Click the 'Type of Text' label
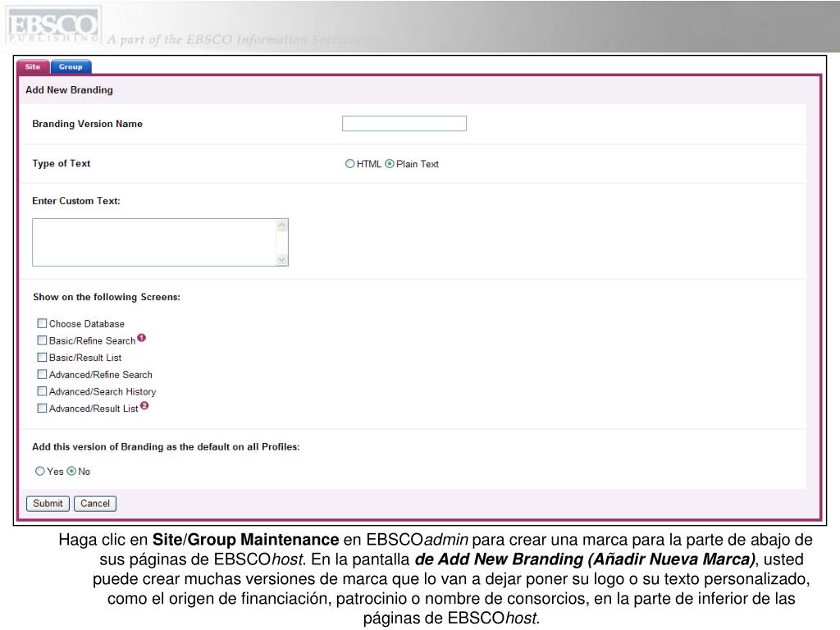840x630 pixels. click(61, 163)
